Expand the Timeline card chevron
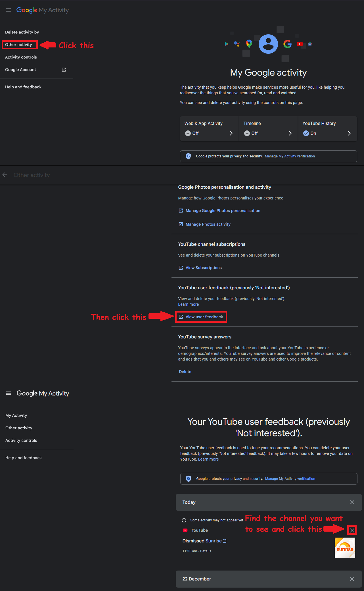 (x=290, y=133)
